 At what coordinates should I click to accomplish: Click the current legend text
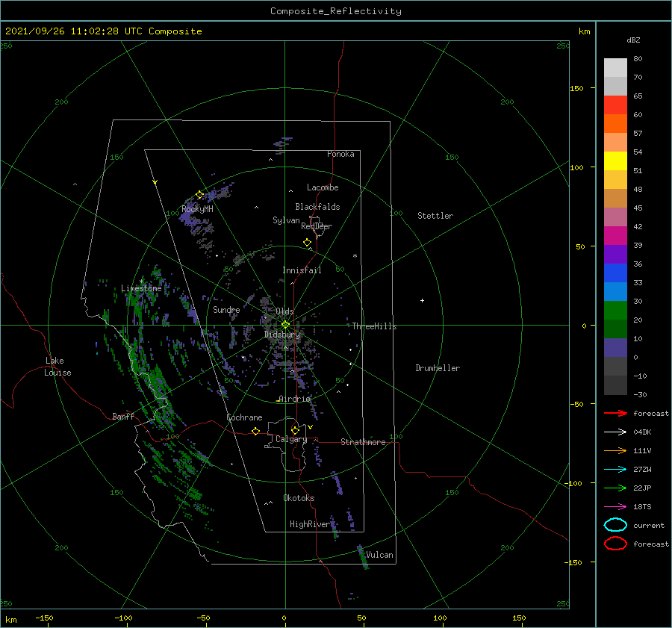649,525
